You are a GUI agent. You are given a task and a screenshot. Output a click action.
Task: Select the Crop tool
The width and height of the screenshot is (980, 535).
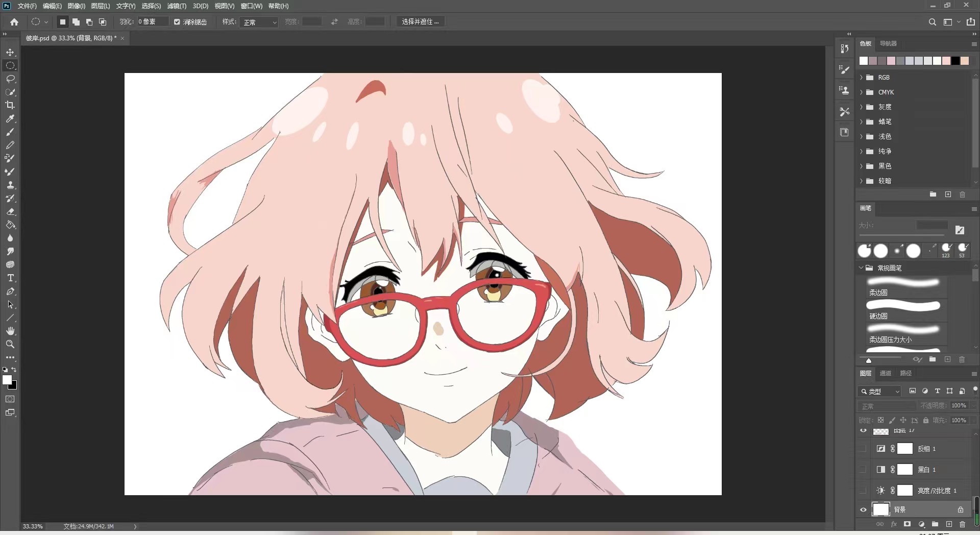point(10,105)
